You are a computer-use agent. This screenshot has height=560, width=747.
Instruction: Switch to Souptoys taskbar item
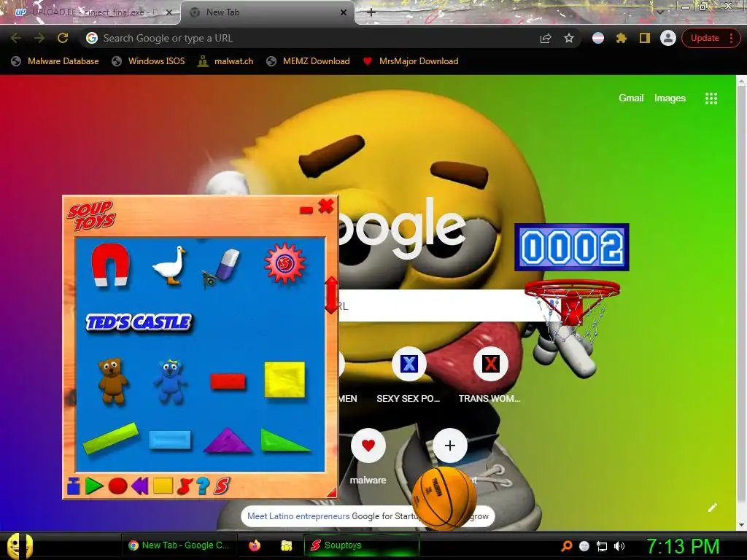point(362,545)
